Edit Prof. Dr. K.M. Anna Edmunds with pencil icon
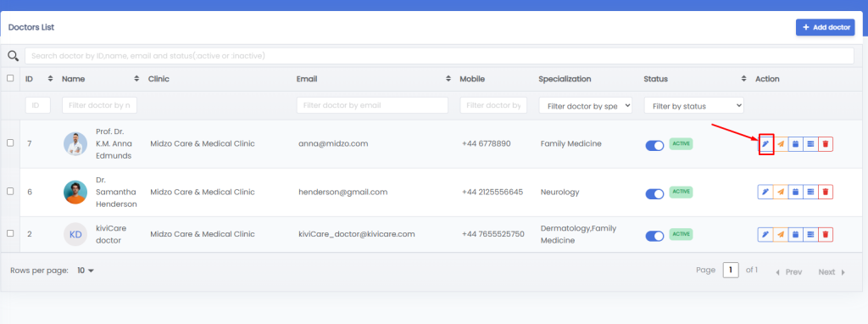Screen dimensions: 868x324 (765, 144)
